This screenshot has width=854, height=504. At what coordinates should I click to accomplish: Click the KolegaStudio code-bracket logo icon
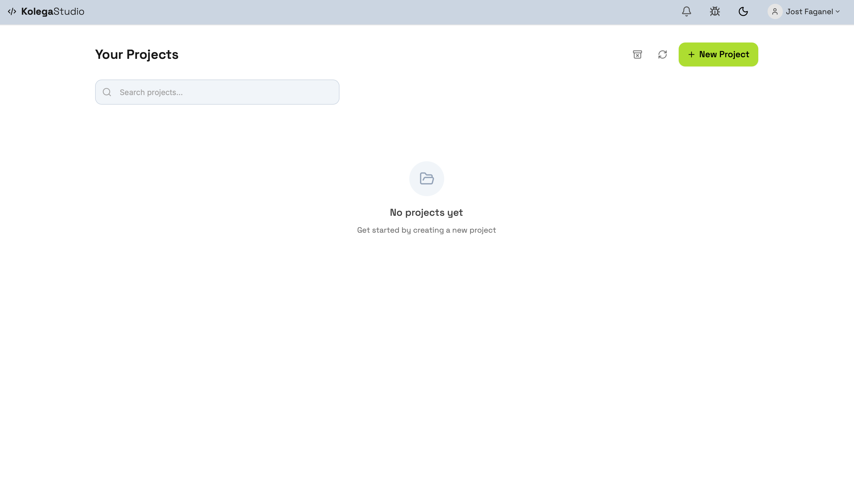[x=12, y=11]
